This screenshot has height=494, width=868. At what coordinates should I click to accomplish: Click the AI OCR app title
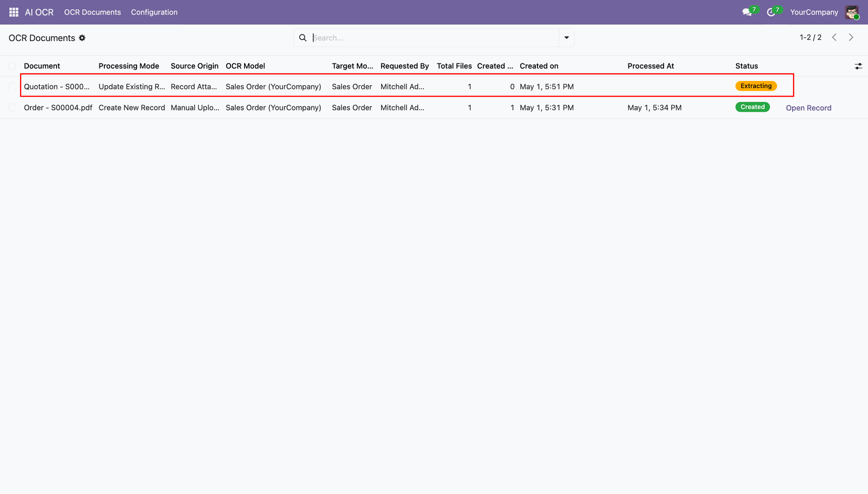coord(39,12)
